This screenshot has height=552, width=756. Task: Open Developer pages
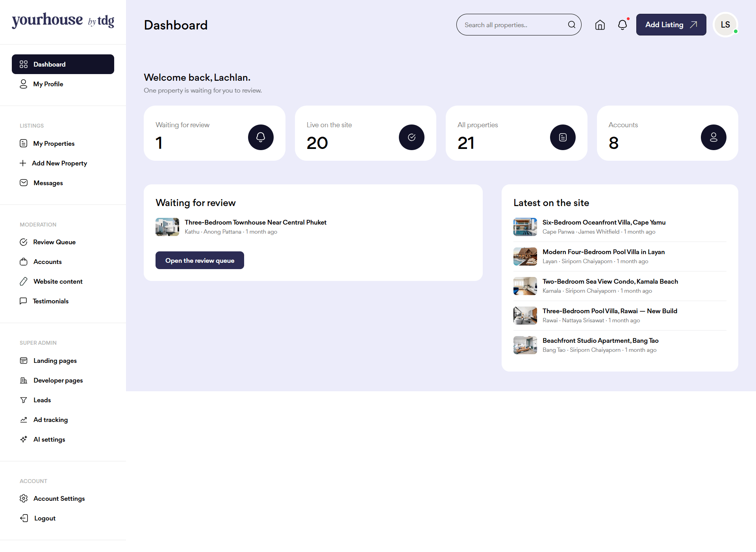[x=63, y=380]
